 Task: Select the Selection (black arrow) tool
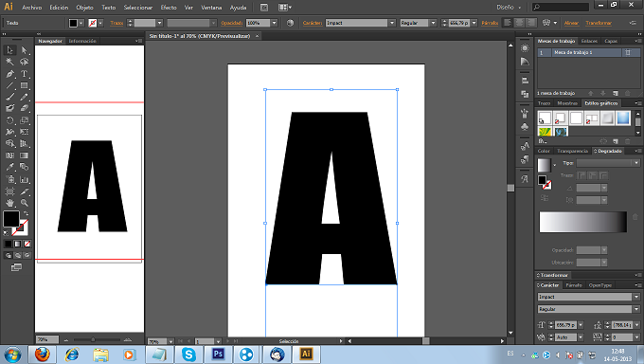9,50
